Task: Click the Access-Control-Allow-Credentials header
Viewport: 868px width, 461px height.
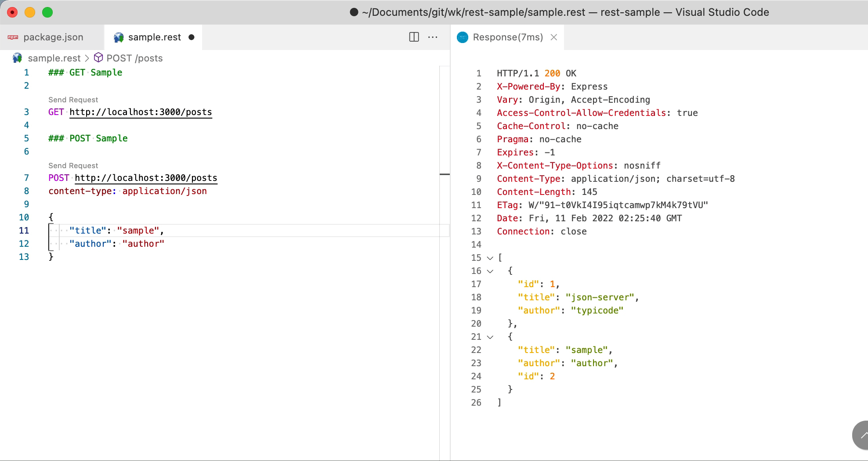Action: [597, 113]
